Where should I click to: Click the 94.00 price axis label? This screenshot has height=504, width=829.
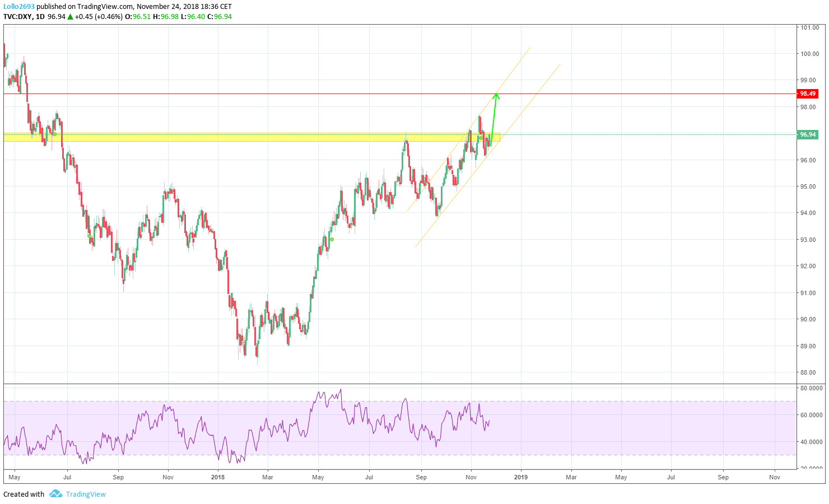[809, 213]
